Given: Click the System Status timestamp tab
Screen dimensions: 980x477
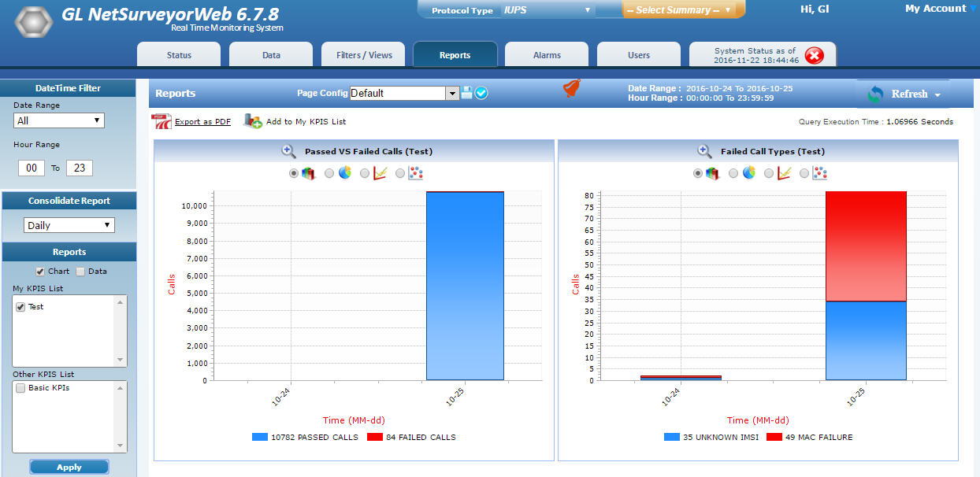Looking at the screenshot, I should [763, 55].
